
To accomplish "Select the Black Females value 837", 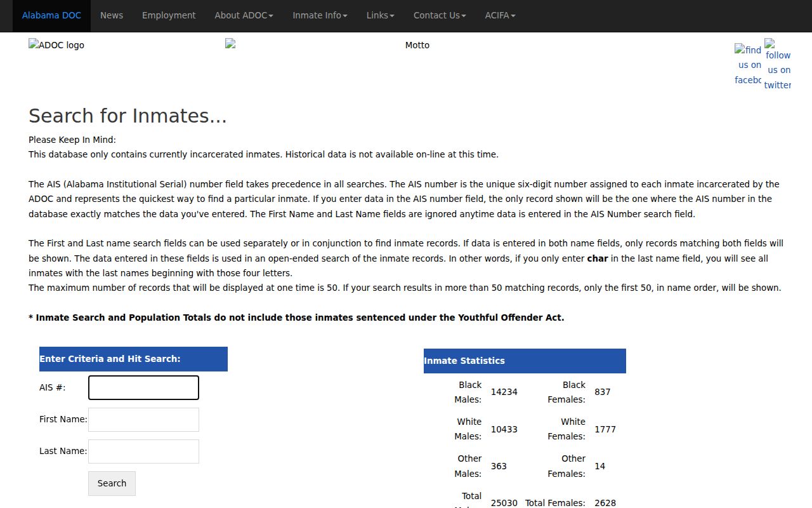I will (x=603, y=392).
